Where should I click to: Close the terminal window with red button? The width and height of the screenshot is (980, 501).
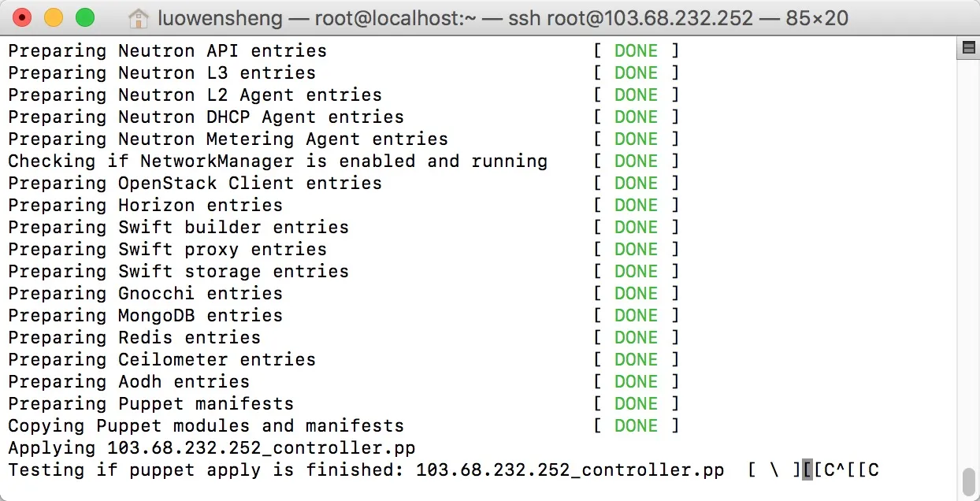coord(23,17)
